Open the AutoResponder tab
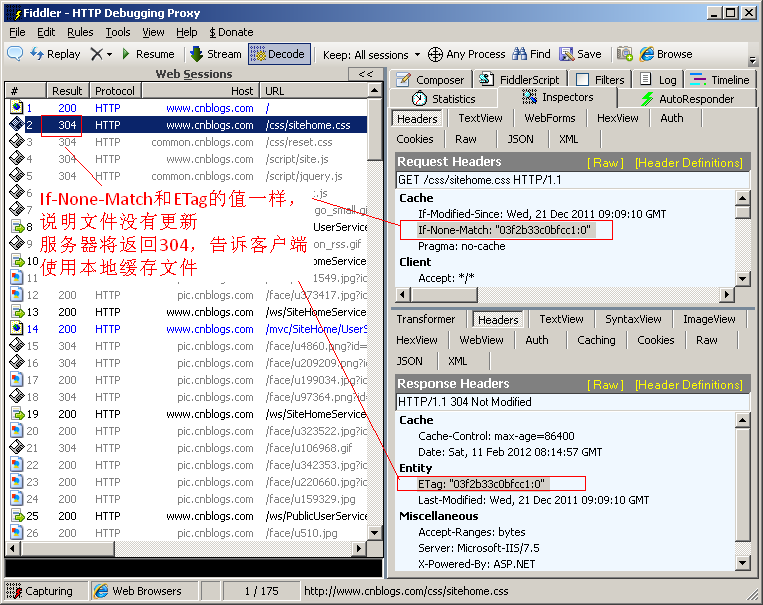The height and width of the screenshot is (605, 763). (687, 99)
